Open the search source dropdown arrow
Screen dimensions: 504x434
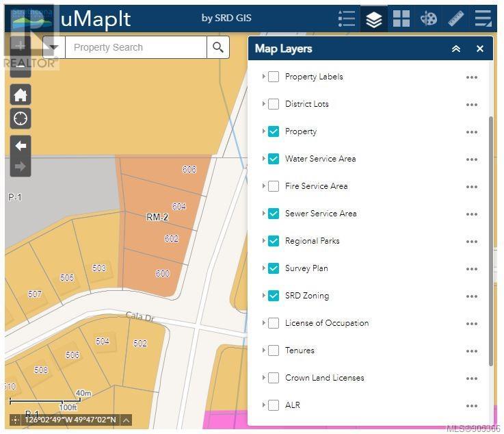pos(54,48)
